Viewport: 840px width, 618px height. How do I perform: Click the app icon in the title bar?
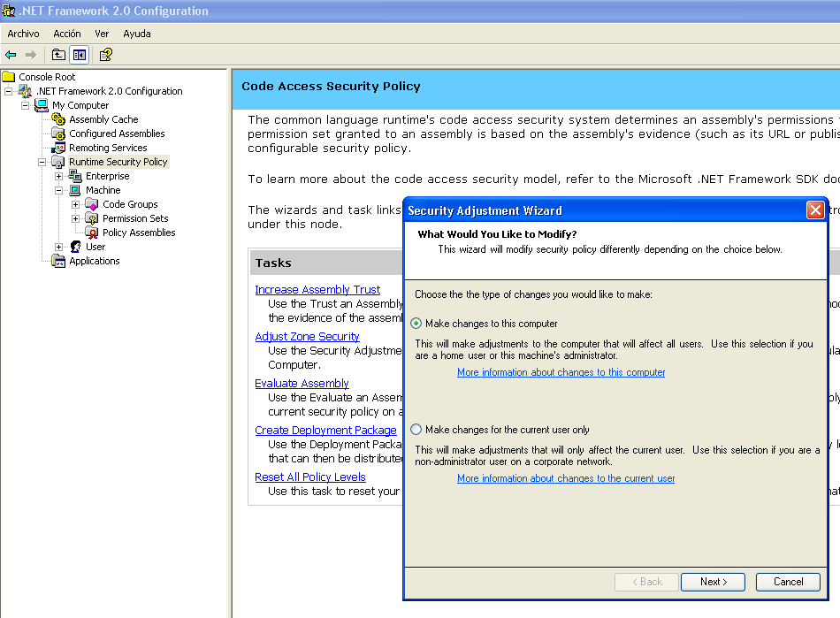9,11
